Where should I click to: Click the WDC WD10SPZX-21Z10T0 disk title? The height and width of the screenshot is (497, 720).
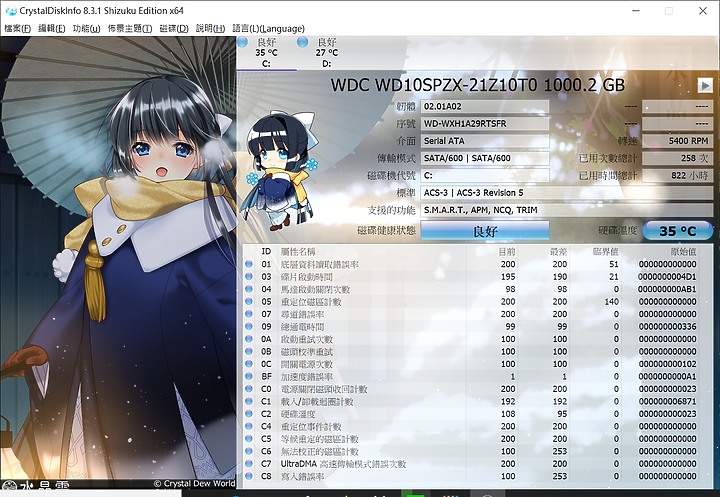tap(478, 85)
